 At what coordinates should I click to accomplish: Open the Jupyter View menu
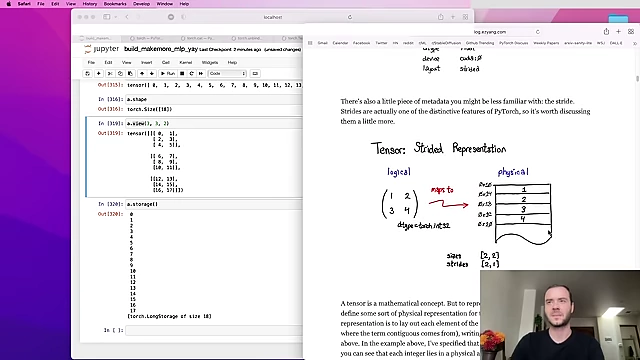click(127, 62)
